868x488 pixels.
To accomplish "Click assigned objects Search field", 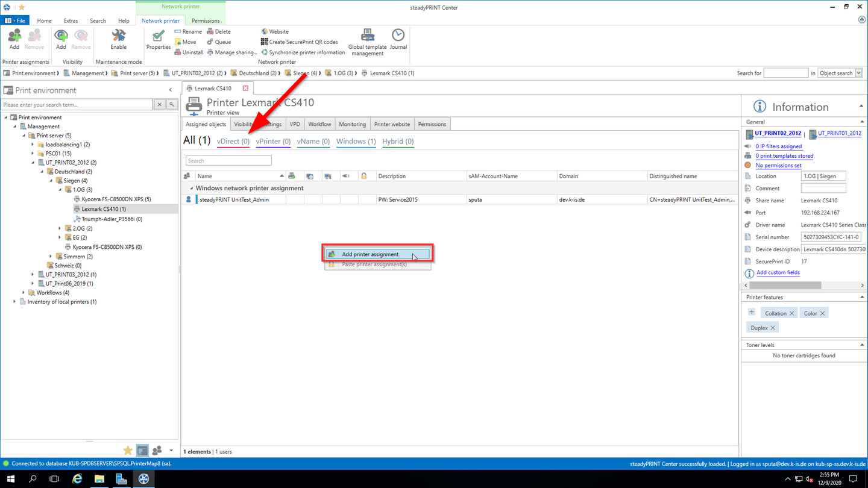I will (x=228, y=161).
